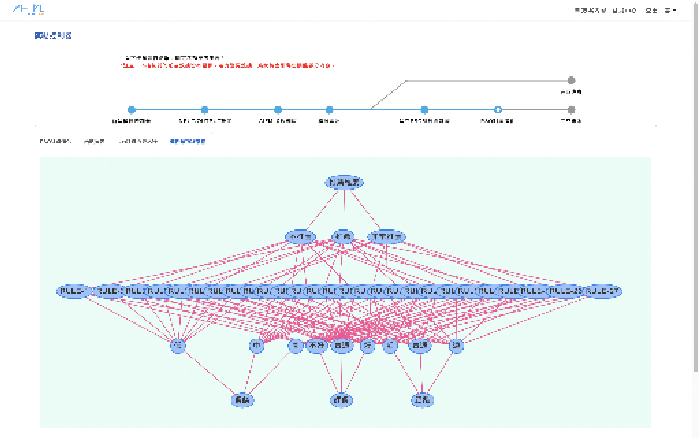The width and height of the screenshot is (700, 439).
Task: Select the leftmost node in the second graph row
Action: pyautogui.click(x=300, y=237)
